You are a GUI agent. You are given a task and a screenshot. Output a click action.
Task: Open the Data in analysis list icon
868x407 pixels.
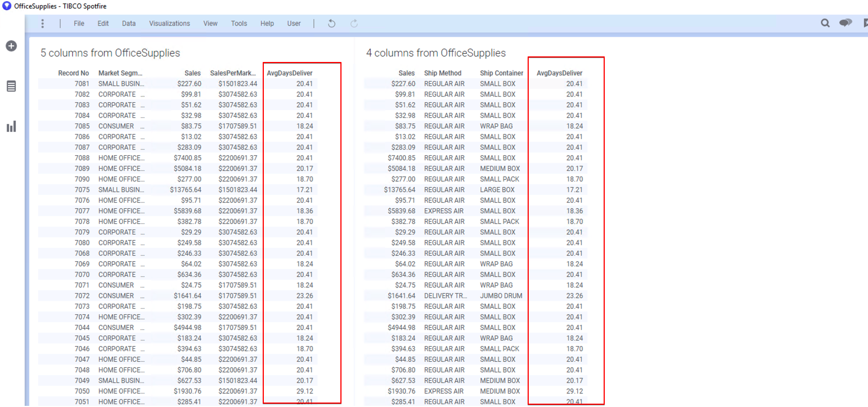tap(11, 87)
